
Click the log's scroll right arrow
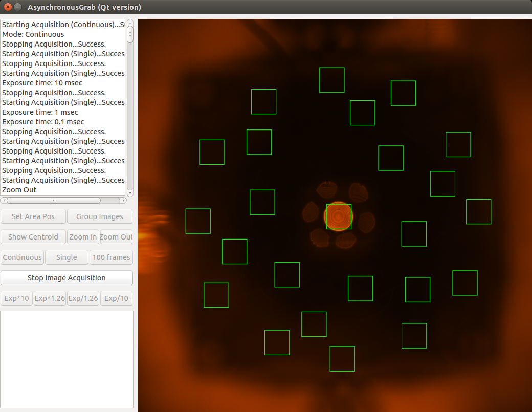click(123, 200)
